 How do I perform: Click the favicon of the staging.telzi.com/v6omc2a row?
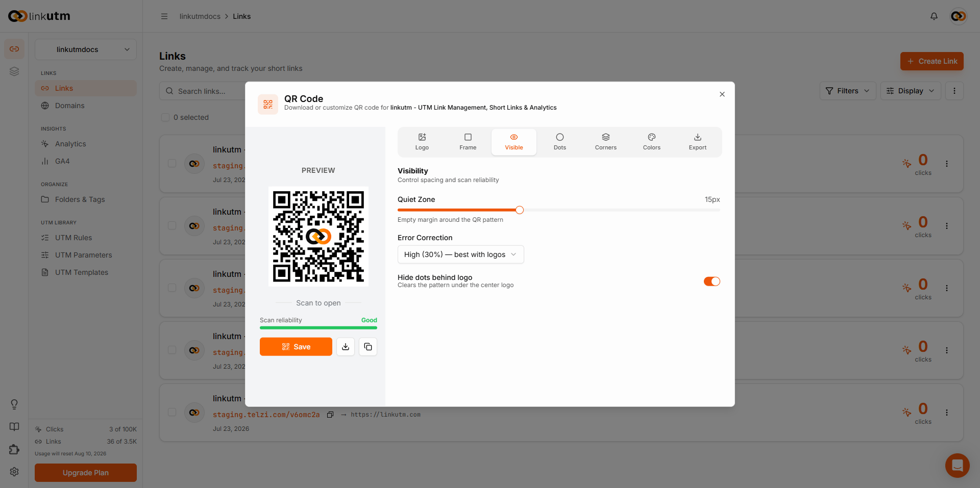[194, 413]
